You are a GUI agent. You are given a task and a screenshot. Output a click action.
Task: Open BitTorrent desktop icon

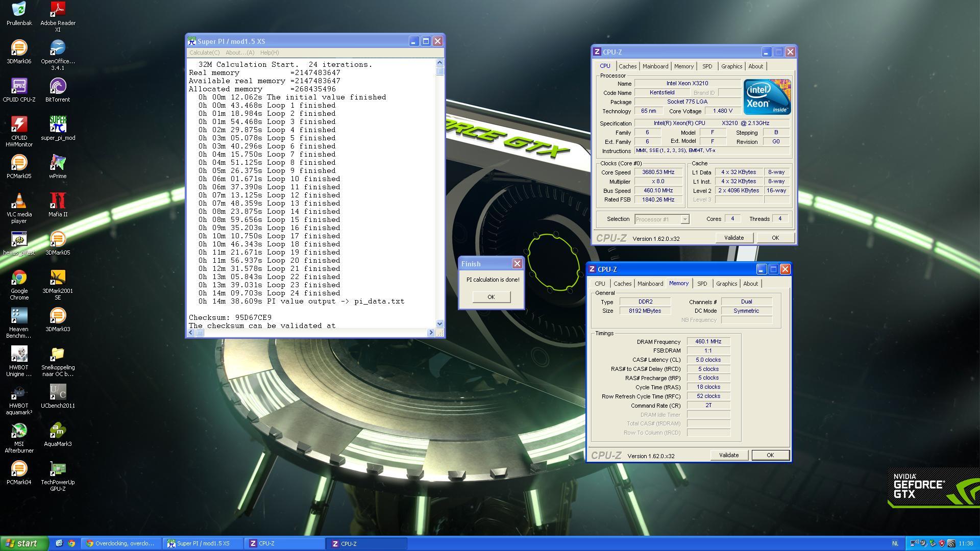[58, 90]
